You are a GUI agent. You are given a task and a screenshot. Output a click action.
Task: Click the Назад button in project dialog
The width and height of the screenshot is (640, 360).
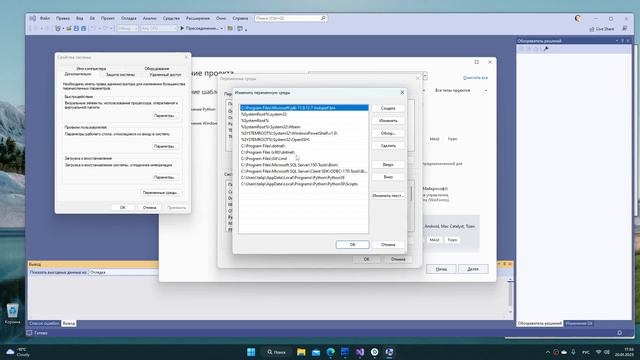(441, 269)
